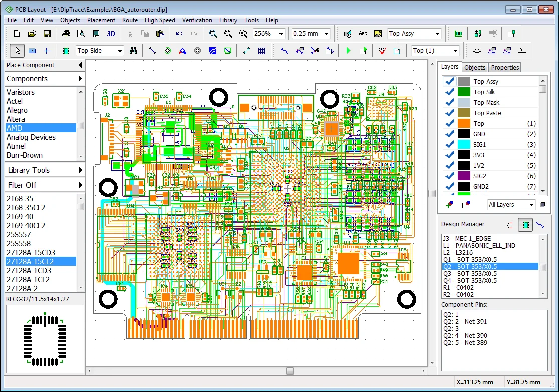The image size is (559, 392).
Task: Open print preview from the toolbar
Action: [x=81, y=34]
